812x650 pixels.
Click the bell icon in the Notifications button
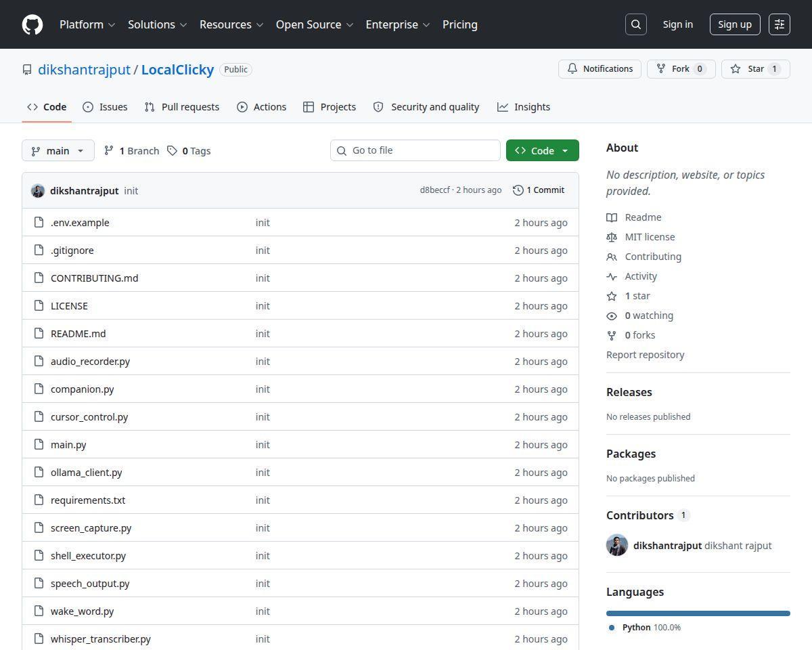click(x=572, y=69)
